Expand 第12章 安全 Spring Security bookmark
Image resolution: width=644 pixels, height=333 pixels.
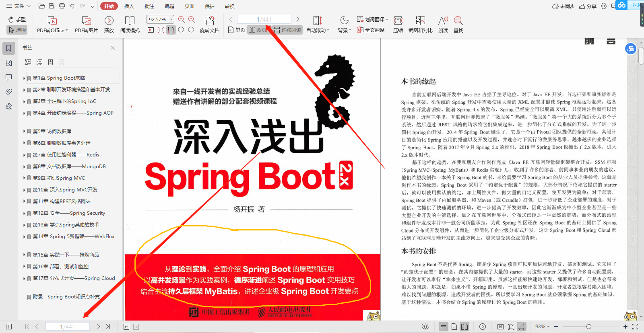tap(24, 213)
